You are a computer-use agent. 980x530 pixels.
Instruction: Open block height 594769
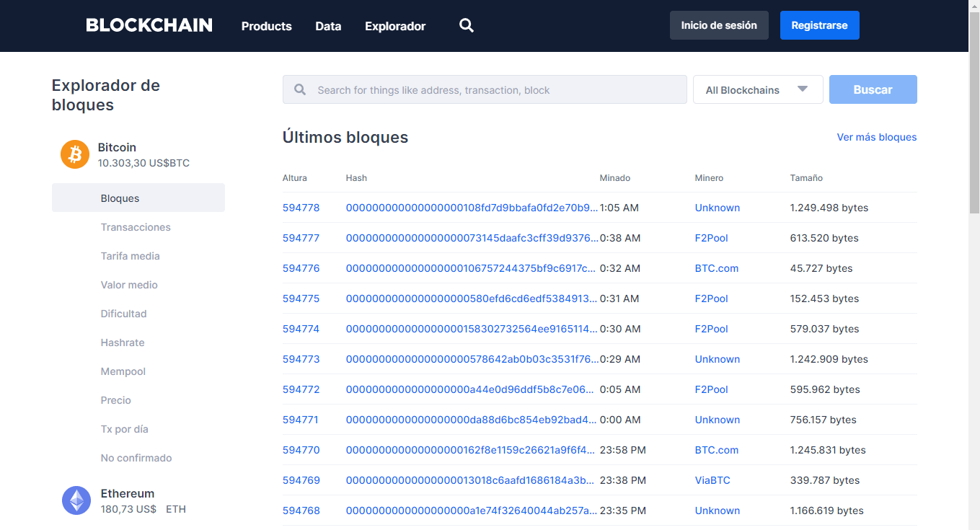click(x=301, y=480)
